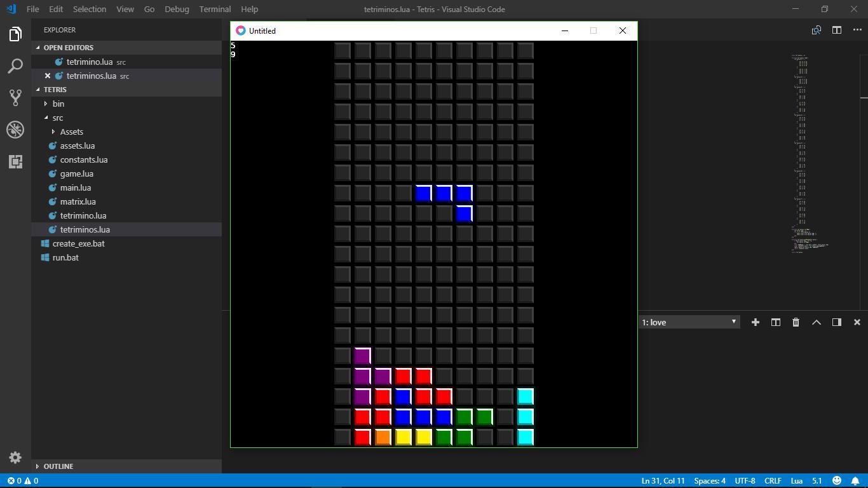The width and height of the screenshot is (868, 488).
Task: Click the cyan block in bottom row
Action: point(526,437)
